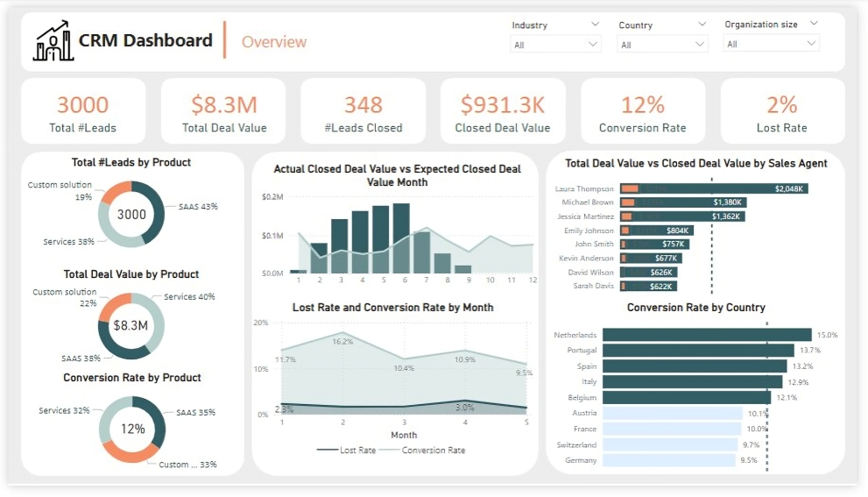Screen dimensions: 868x497
Task: Open the Industry filter dropdown showing All
Action: (x=555, y=45)
